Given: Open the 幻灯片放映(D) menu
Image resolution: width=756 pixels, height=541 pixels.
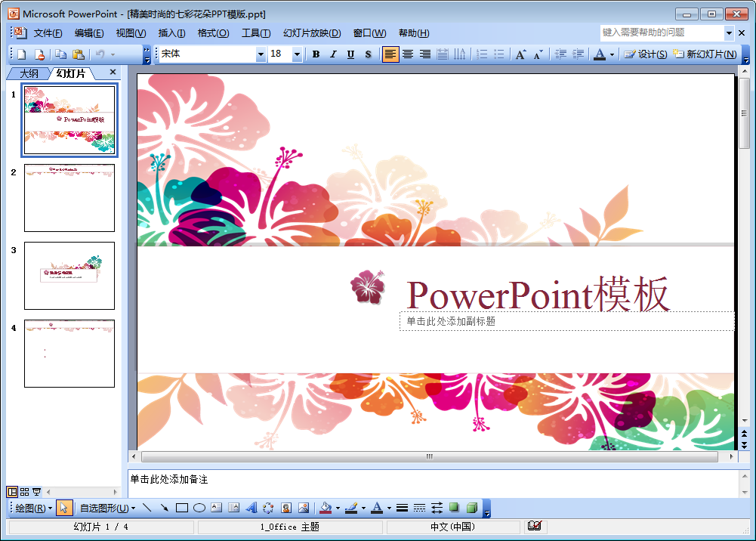Looking at the screenshot, I should tap(312, 33).
